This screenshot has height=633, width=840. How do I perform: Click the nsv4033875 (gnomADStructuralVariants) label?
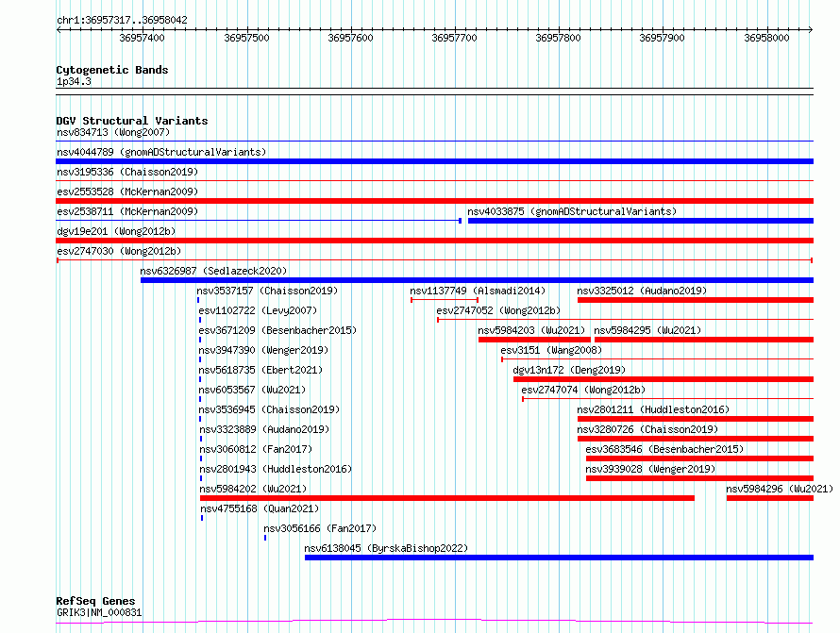click(x=572, y=211)
